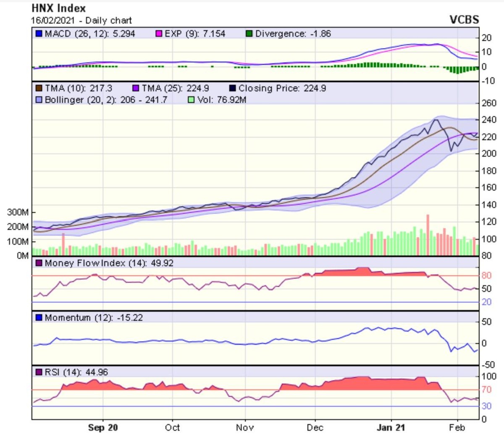Click the green Divergence legend square
504x439 pixels.
point(249,34)
